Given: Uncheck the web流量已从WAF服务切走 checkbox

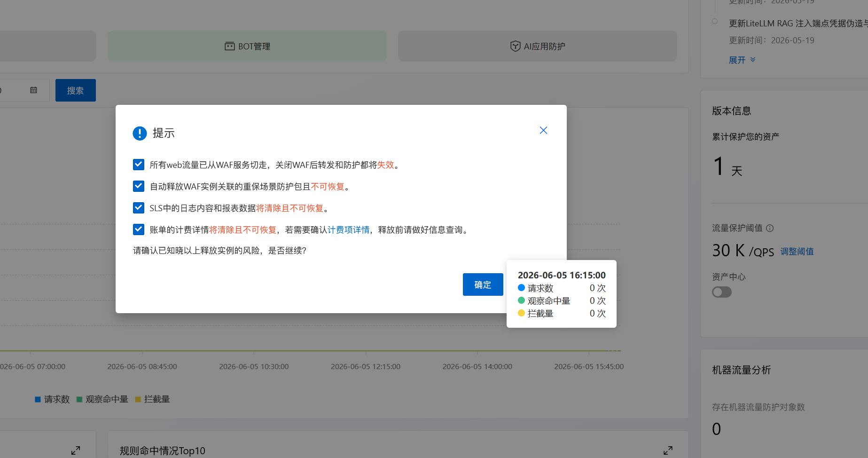Looking at the screenshot, I should [139, 165].
